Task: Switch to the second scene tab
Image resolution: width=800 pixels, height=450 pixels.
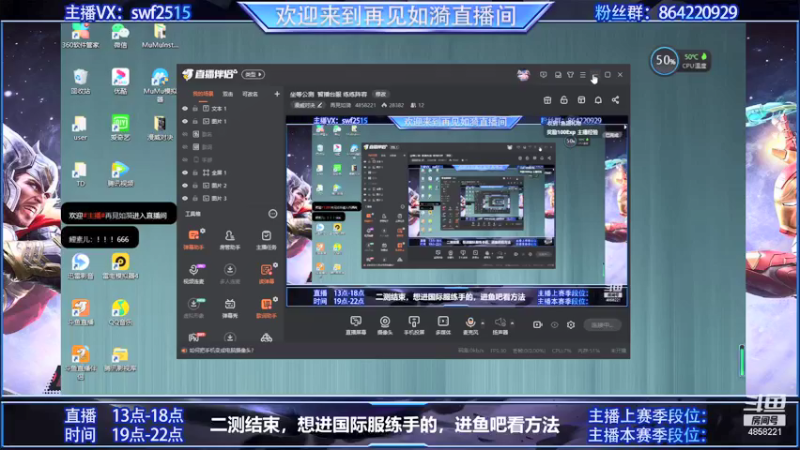Action: [x=228, y=94]
